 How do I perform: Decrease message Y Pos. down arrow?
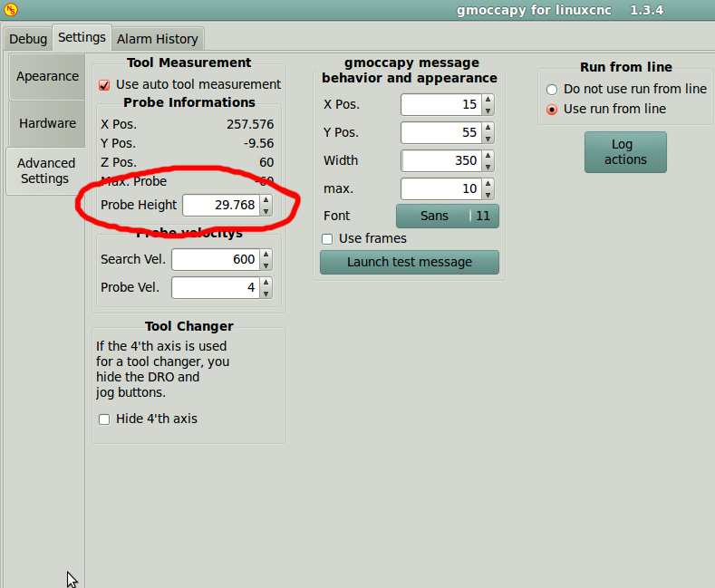(488, 139)
